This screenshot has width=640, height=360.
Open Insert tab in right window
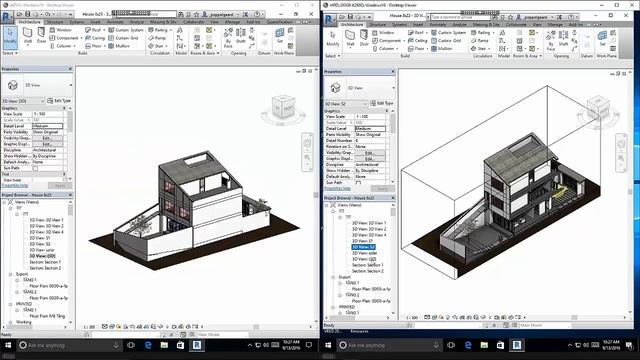418,24
